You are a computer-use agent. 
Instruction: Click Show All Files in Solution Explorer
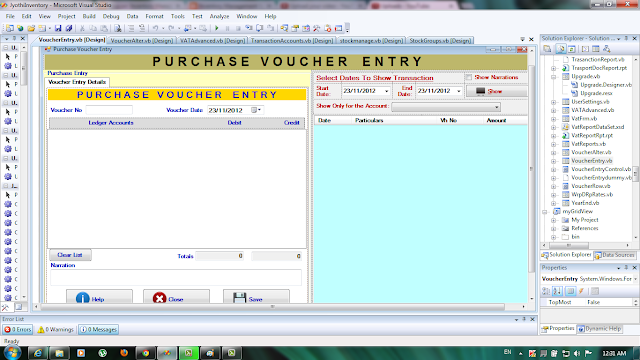(x=560, y=49)
